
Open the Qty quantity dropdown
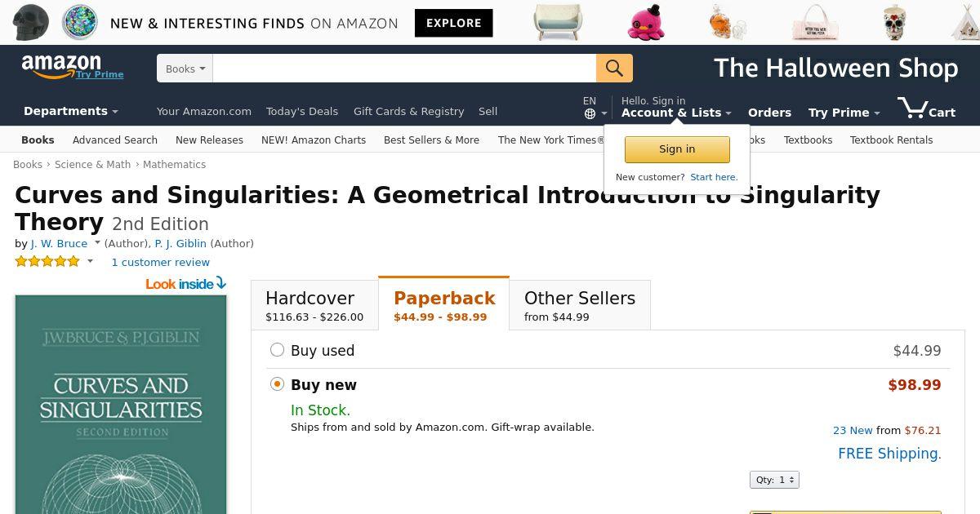(773, 480)
